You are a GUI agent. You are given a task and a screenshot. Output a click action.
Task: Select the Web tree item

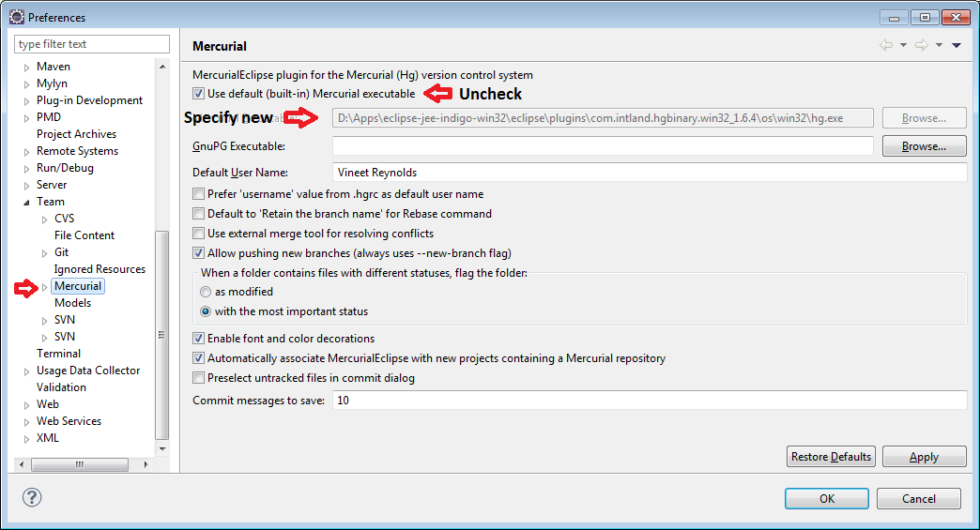point(48,404)
